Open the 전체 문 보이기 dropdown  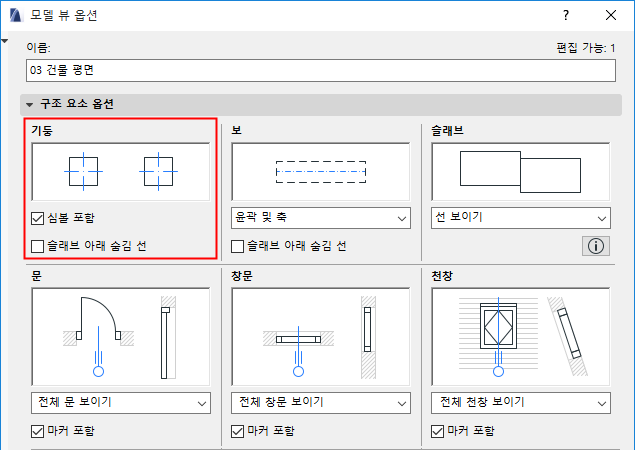coord(120,403)
